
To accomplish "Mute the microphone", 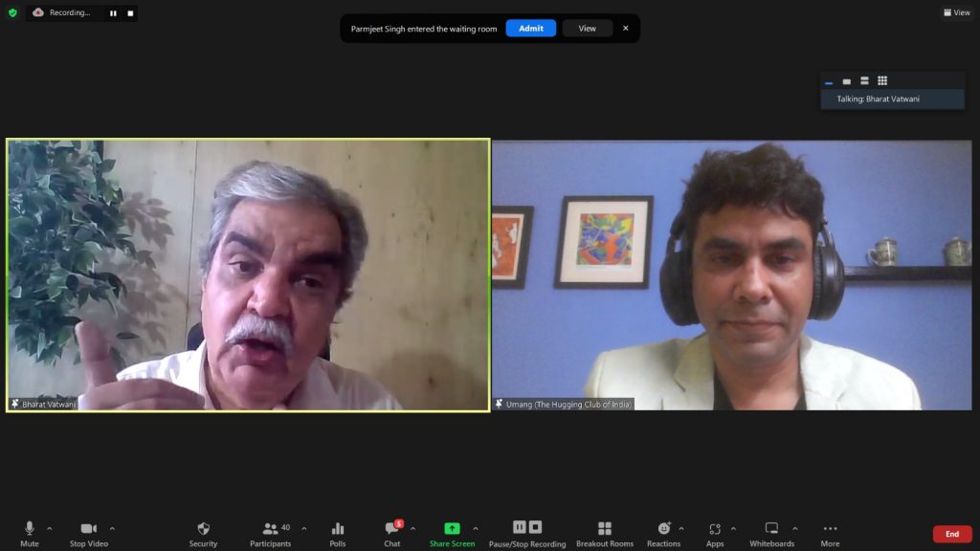I will (30, 534).
